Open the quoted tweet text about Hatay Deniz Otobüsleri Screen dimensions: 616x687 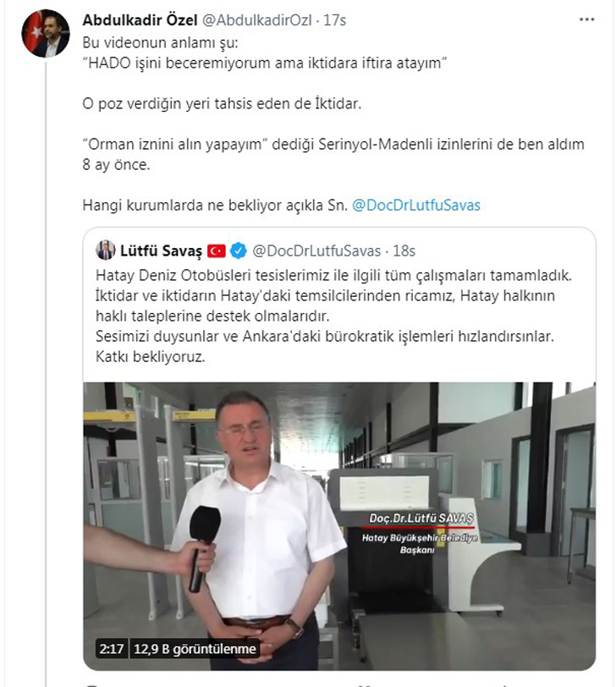(x=333, y=316)
